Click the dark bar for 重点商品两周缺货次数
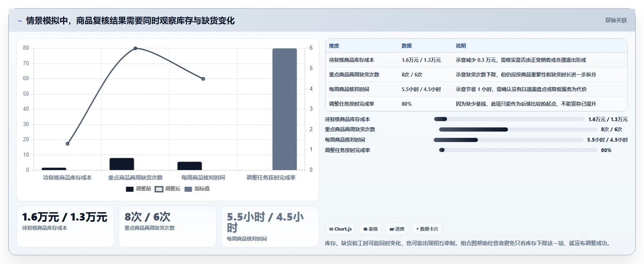Image resolution: width=644 pixels, height=264 pixels. point(122,164)
